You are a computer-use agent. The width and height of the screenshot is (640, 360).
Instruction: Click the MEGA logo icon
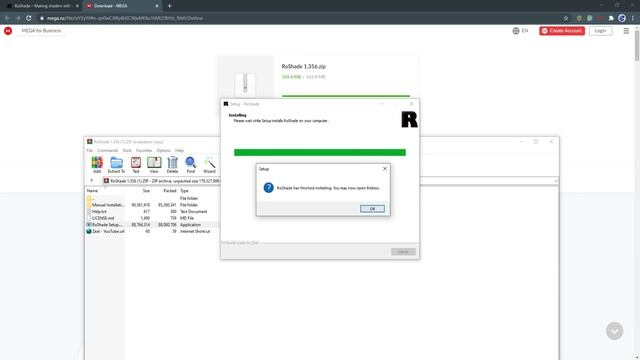8,31
